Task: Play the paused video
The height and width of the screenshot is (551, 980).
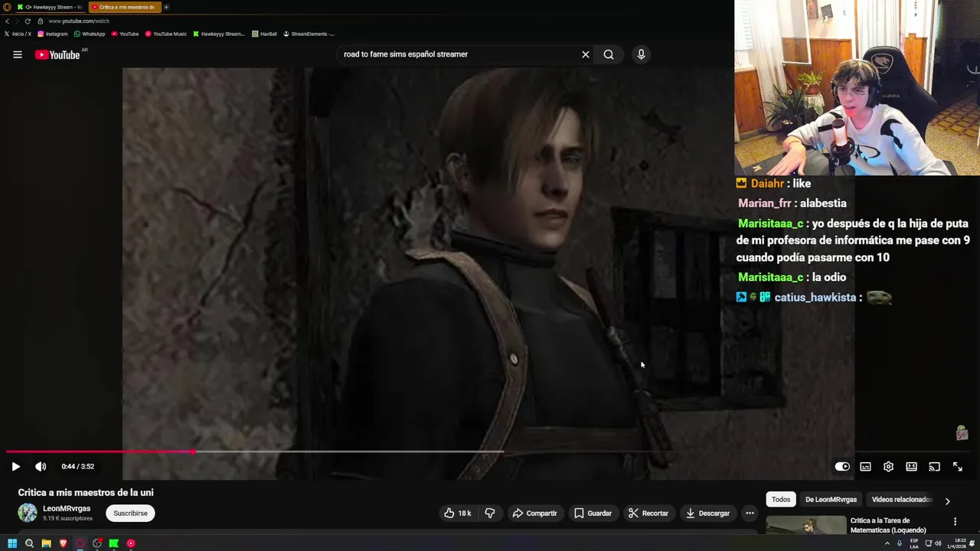Action: pyautogui.click(x=15, y=466)
